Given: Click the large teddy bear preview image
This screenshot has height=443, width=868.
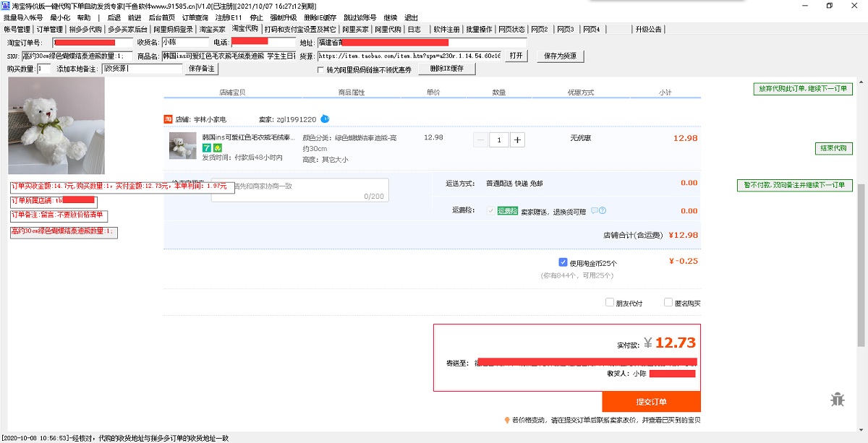Looking at the screenshot, I should 56,125.
